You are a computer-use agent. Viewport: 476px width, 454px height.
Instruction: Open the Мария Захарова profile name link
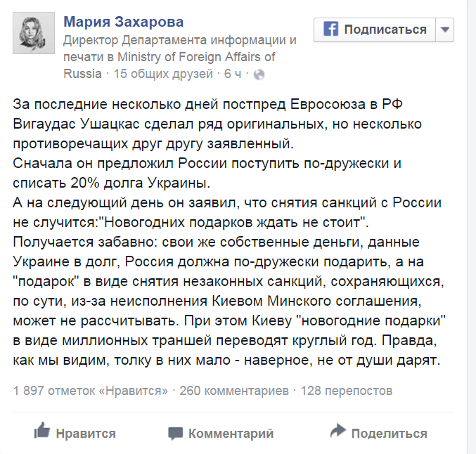123,22
